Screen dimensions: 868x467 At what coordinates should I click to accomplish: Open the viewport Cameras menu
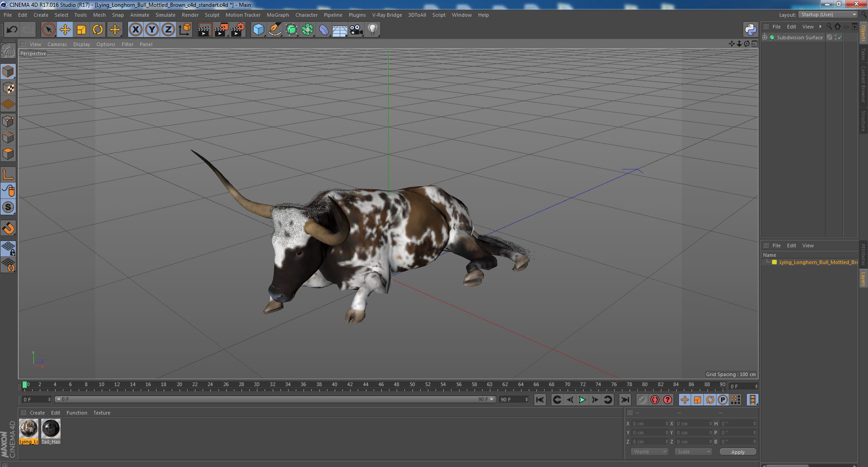(x=57, y=44)
